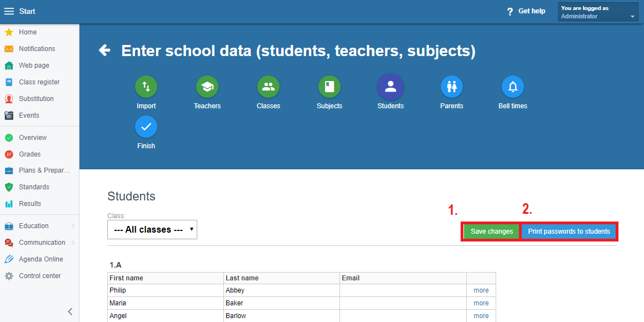The image size is (644, 322).
Task: Click the Agenda Online pen icon
Action: point(9,259)
